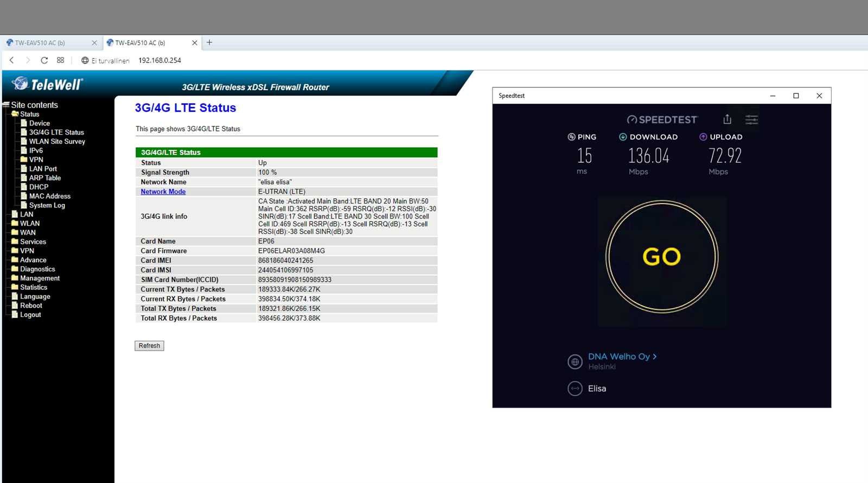Screen dimensions: 868x483
Task: Expand the Statistics folder
Action: pos(34,288)
